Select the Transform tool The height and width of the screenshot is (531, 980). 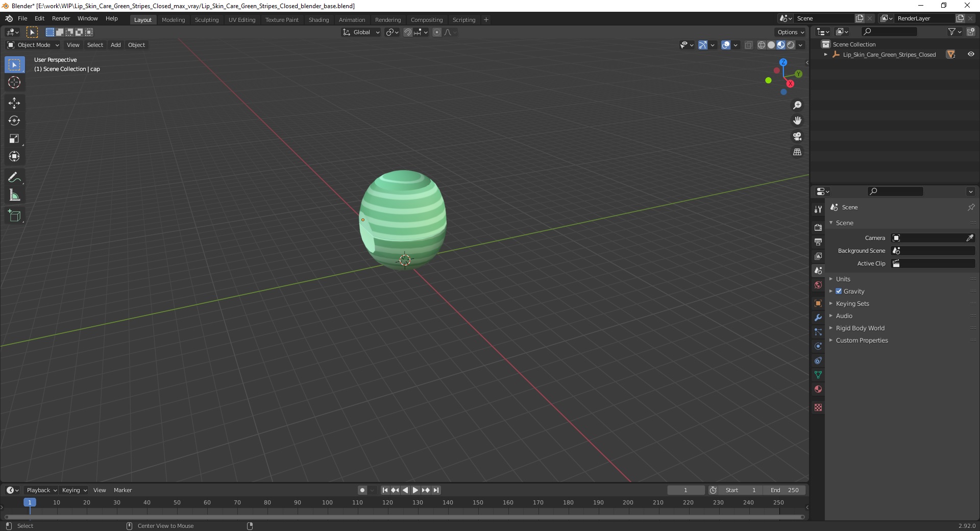pos(14,157)
